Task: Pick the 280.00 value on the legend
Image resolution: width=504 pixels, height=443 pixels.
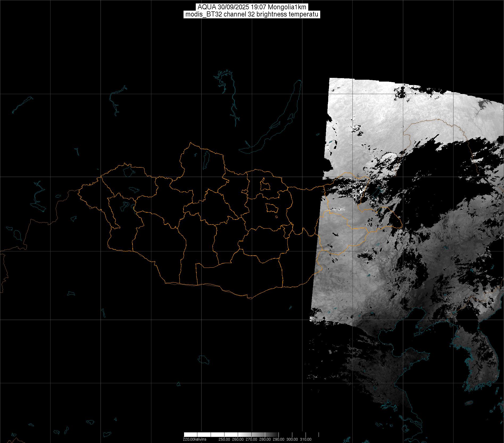Action: pos(265,439)
